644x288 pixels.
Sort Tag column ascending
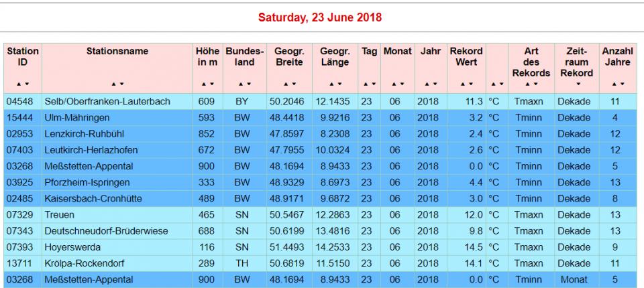click(366, 84)
